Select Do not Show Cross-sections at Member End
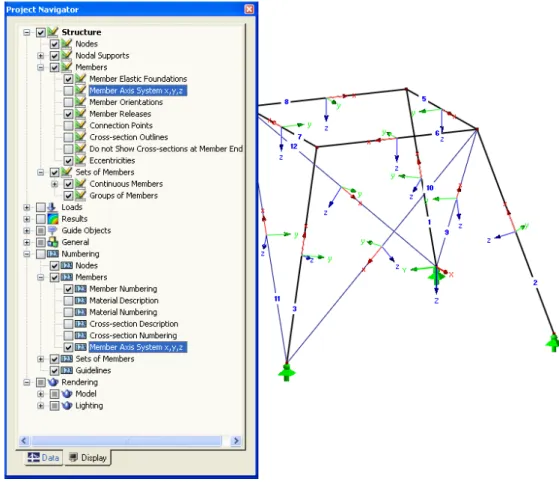559x482 pixels. 166,149
